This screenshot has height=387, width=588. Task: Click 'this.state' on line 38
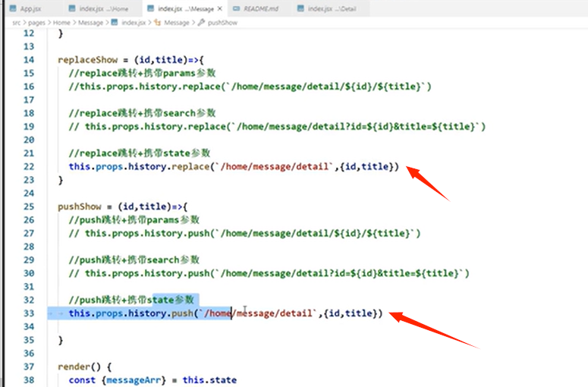[209, 380]
